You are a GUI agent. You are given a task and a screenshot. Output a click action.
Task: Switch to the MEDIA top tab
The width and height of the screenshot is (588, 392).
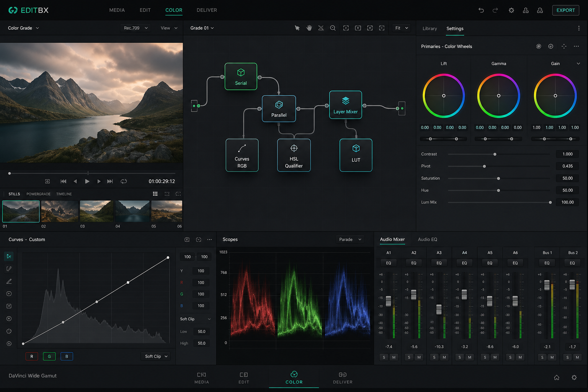point(117,10)
